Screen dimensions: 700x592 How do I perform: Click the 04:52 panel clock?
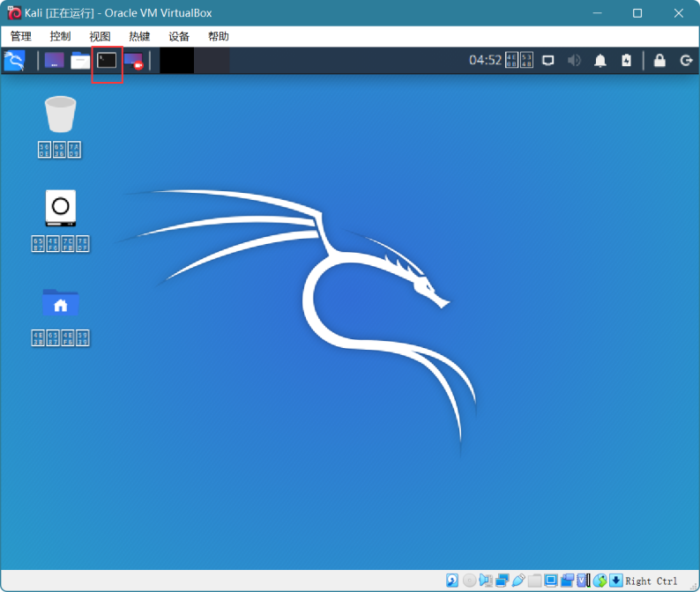click(x=485, y=60)
